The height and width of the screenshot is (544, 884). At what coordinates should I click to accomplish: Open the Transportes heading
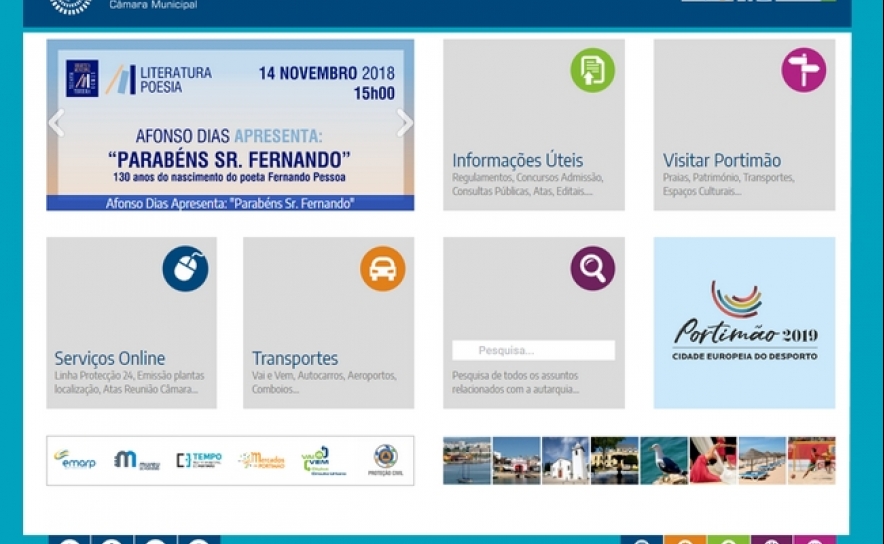pyautogui.click(x=295, y=358)
